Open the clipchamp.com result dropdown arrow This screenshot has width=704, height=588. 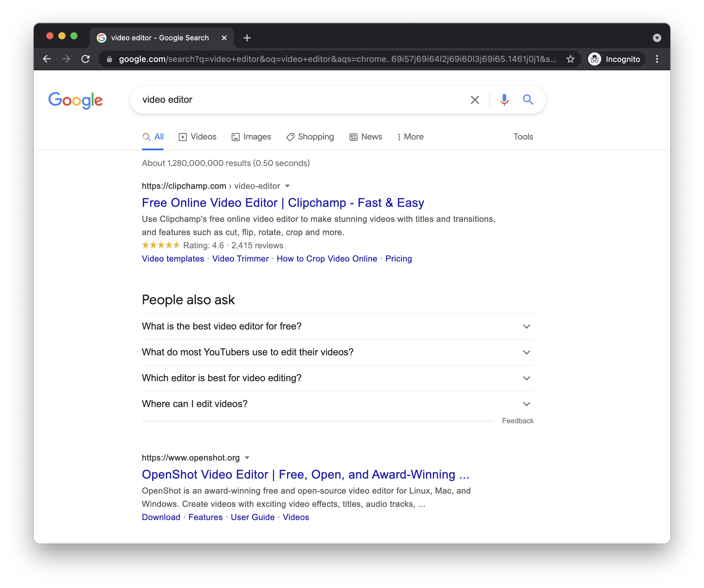click(287, 186)
